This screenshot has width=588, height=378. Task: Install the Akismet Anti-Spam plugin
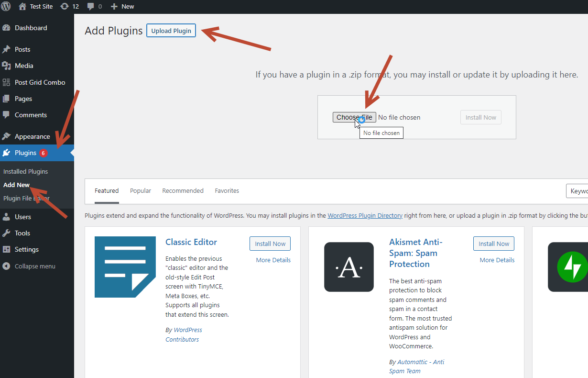point(494,244)
